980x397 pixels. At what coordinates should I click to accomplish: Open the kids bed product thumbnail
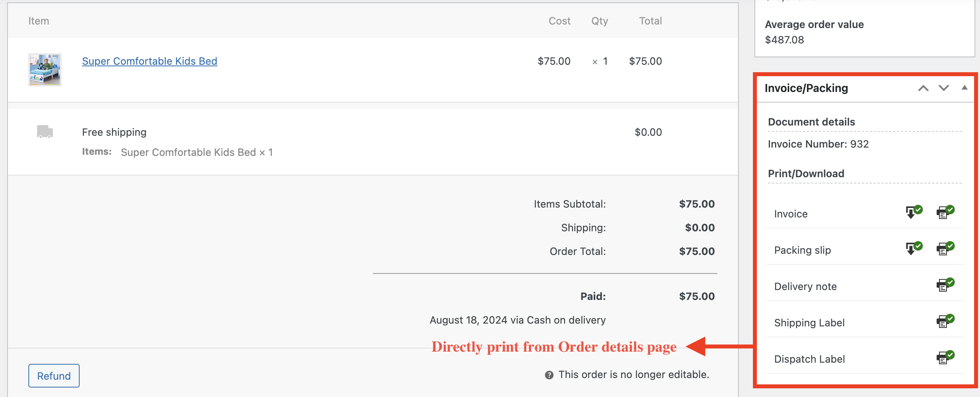(x=45, y=70)
